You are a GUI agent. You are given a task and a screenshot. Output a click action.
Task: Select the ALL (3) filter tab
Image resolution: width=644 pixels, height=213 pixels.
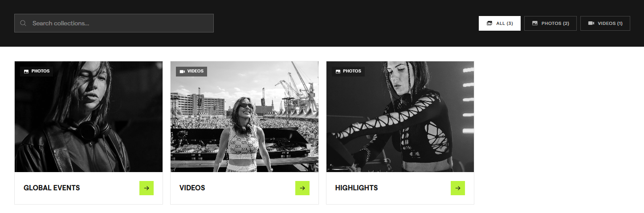(x=500, y=23)
